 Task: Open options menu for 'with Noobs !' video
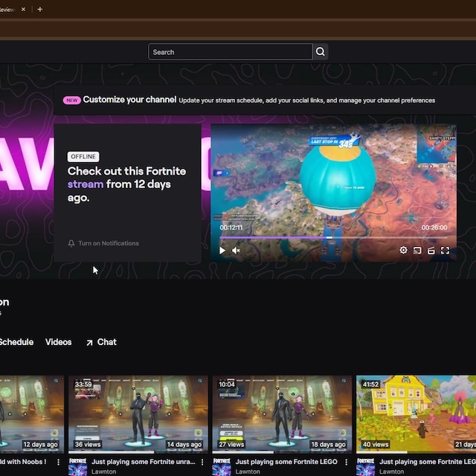(58, 462)
